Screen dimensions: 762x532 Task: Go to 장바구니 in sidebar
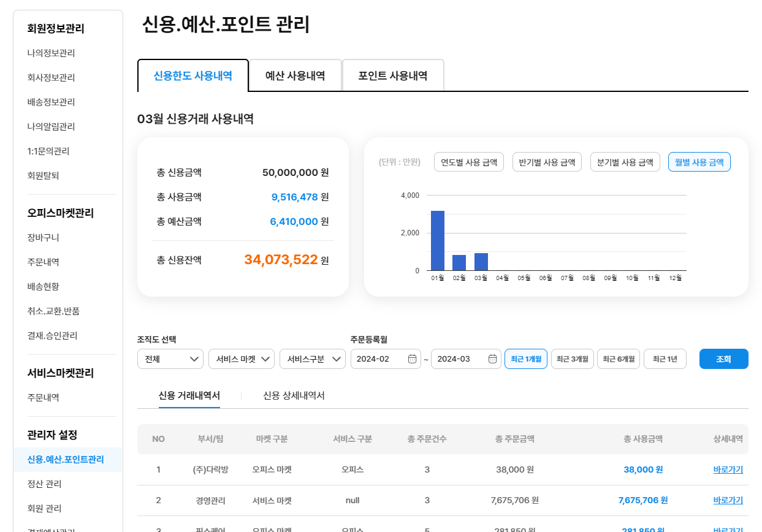43,237
